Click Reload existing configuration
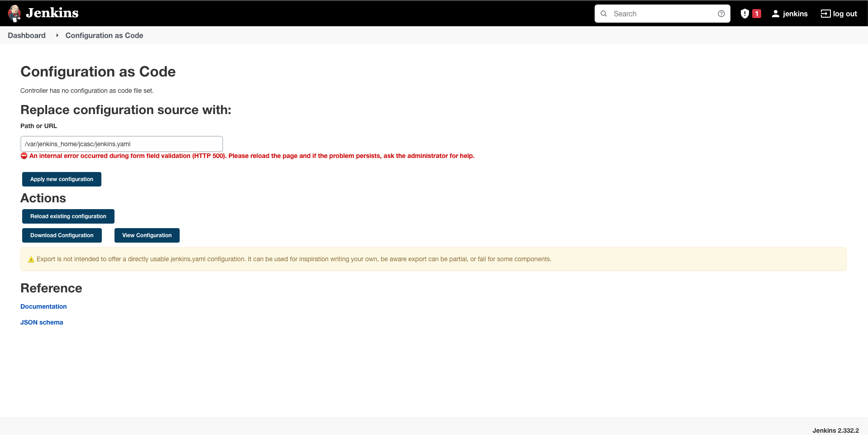The width and height of the screenshot is (868, 435). 68,216
